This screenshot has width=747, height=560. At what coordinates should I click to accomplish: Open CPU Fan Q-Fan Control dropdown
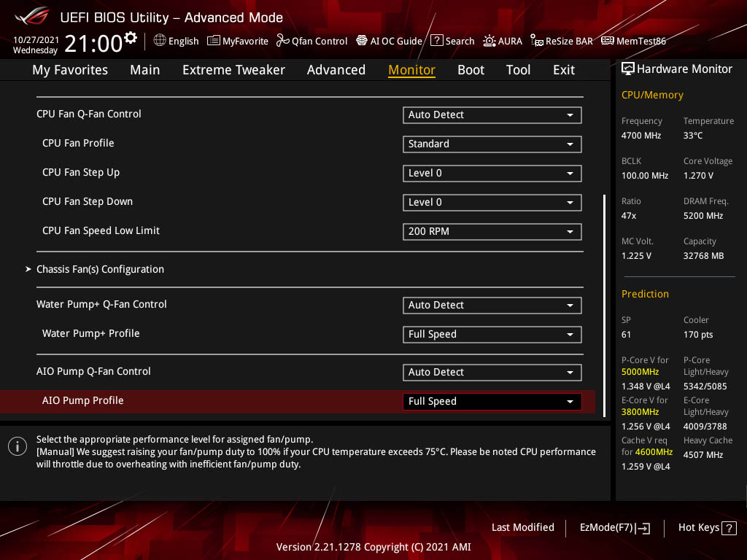point(492,114)
